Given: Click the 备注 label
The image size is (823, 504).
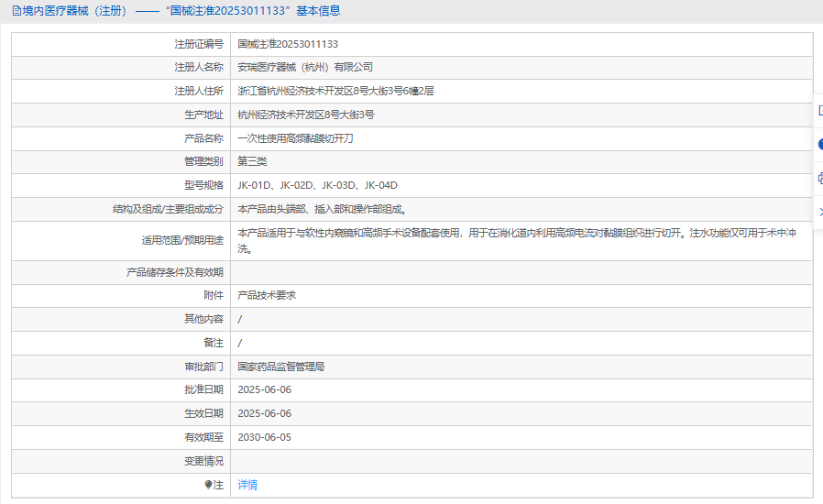Looking at the screenshot, I should pyautogui.click(x=214, y=343).
